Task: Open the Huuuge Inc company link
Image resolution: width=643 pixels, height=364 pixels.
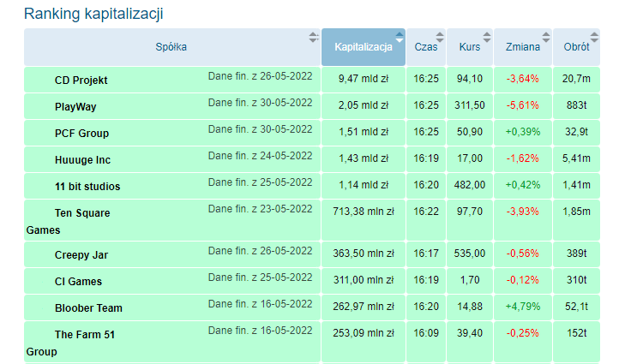Action: [82, 159]
